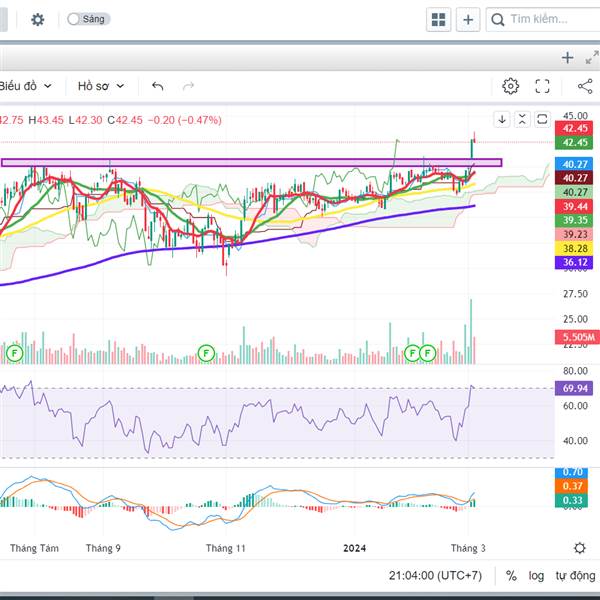Click the left F marker of the adjacent pair

[412, 352]
